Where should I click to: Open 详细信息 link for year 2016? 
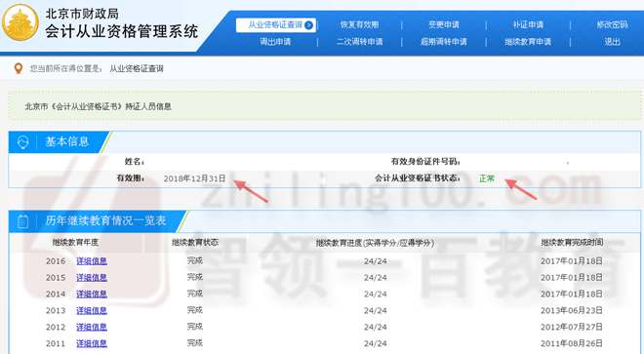92,260
